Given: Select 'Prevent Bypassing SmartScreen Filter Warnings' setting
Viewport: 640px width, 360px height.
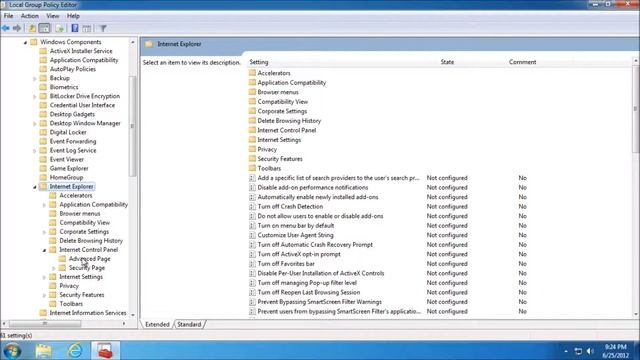Looking at the screenshot, I should point(320,302).
